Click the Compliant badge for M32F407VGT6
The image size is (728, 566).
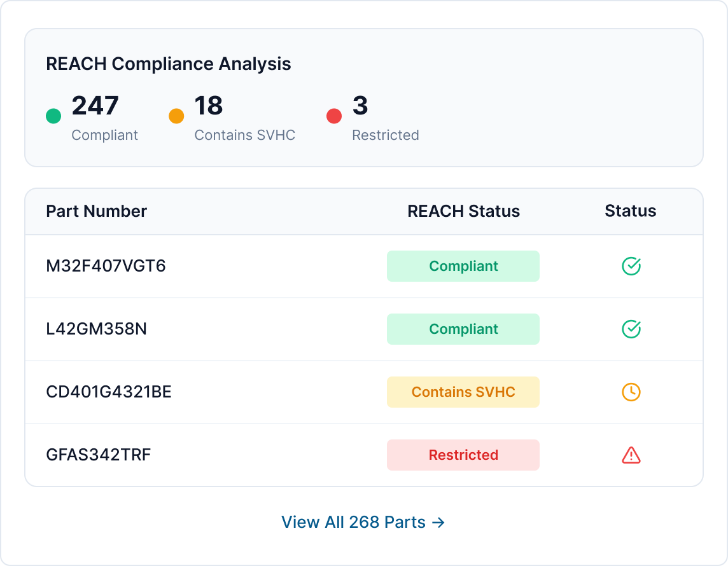click(x=463, y=266)
